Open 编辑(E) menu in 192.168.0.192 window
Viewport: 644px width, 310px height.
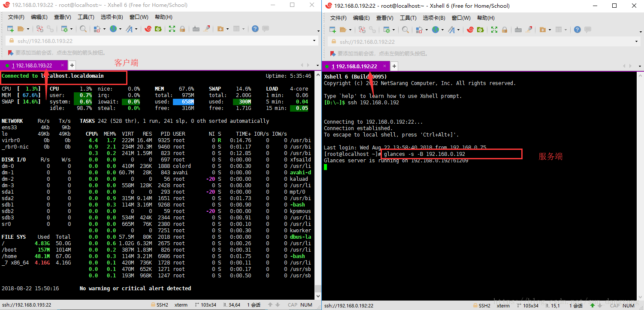point(362,18)
